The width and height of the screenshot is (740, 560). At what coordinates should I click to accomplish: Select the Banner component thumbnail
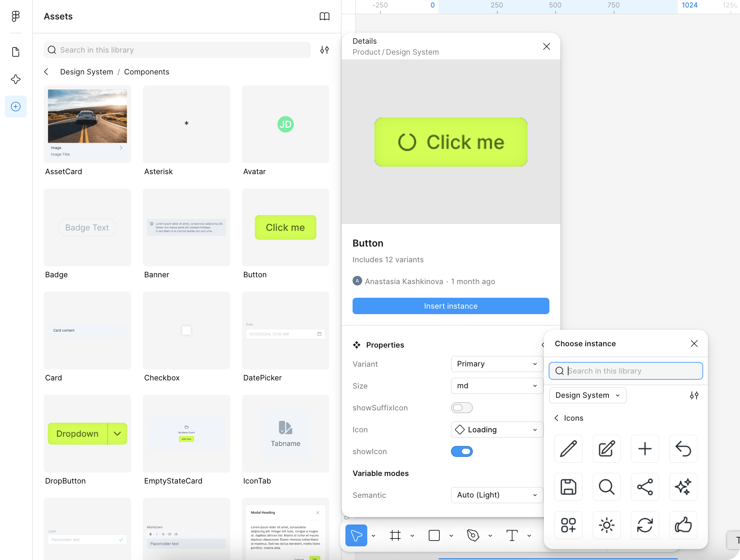[187, 227]
